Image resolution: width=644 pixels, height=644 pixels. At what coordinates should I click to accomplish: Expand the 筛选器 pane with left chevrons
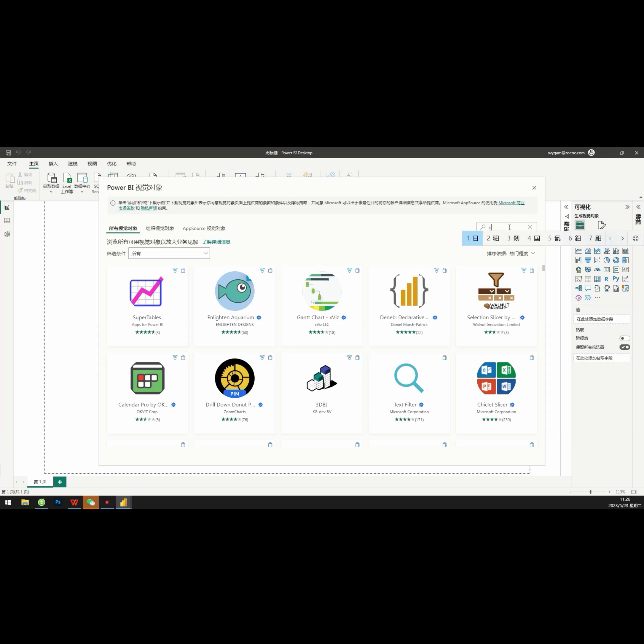pos(566,207)
